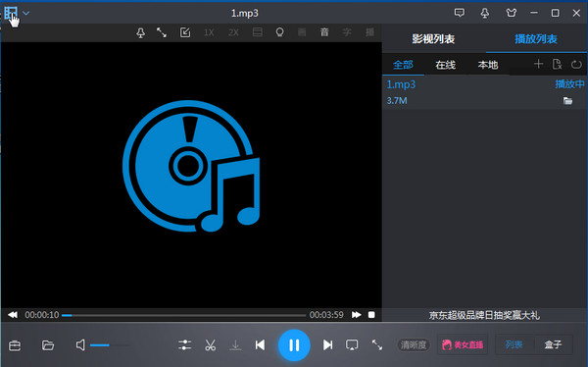Click the playback progress bar
This screenshot has width=588, height=367.
point(184,315)
